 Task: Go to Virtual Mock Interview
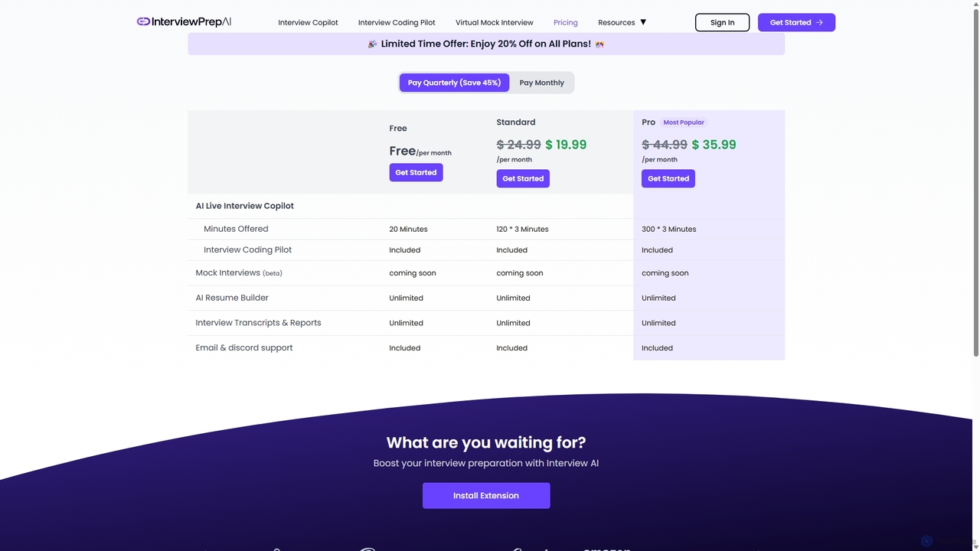(x=495, y=22)
